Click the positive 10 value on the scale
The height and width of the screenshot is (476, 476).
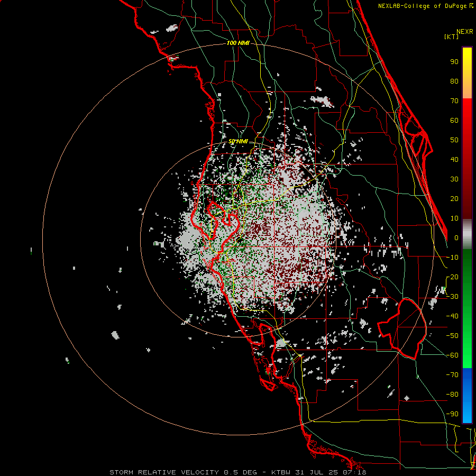click(x=454, y=218)
